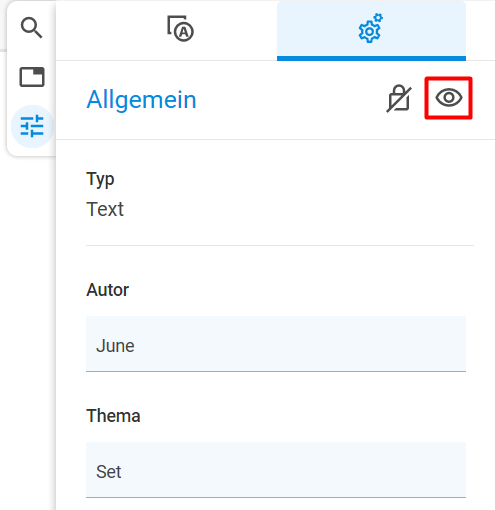The height and width of the screenshot is (510, 495).
Task: Open the panel layout view icon
Action: point(32,77)
